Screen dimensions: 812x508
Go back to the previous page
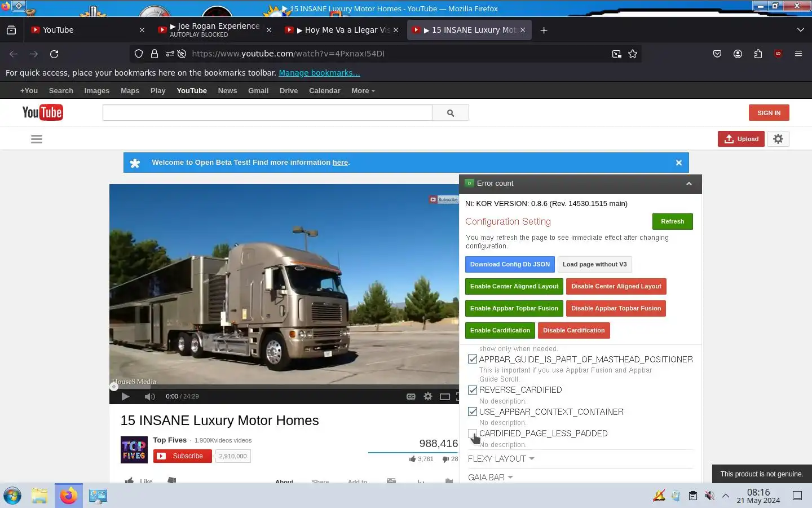coord(14,54)
